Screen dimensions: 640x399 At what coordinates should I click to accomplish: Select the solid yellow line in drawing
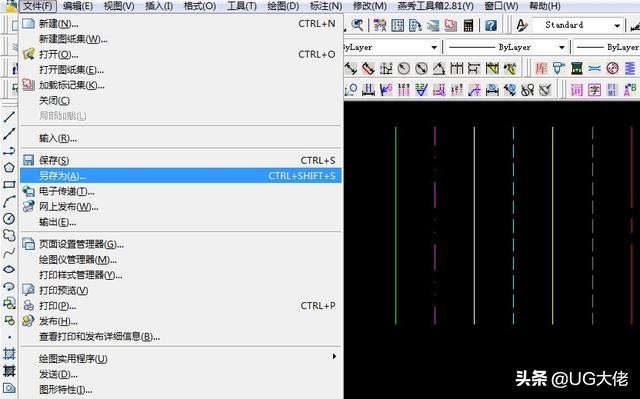click(x=553, y=226)
